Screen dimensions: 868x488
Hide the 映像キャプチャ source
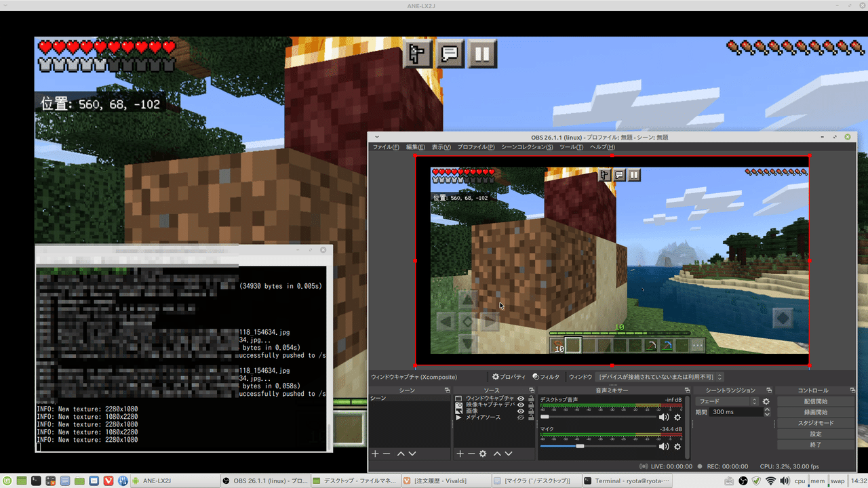pyautogui.click(x=521, y=405)
